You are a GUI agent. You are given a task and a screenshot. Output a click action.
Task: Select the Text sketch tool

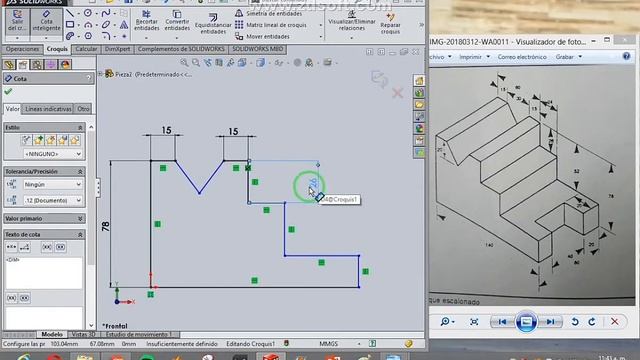click(x=124, y=25)
